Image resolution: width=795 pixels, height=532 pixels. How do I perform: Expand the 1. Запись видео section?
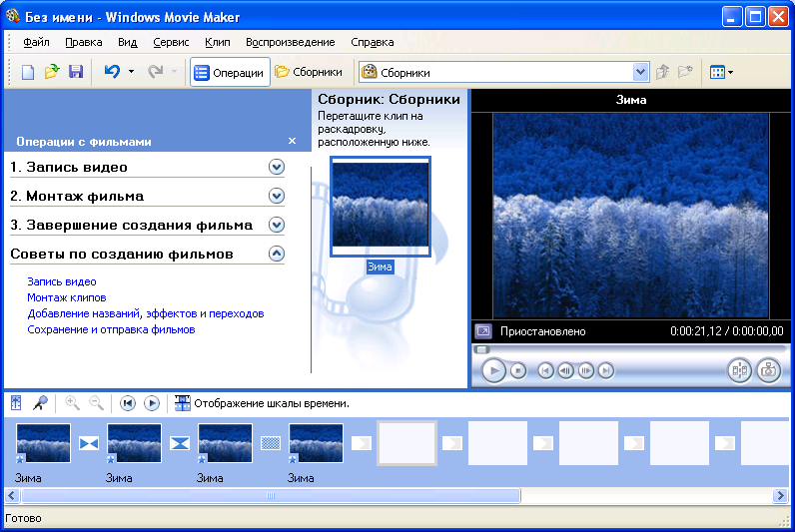tap(277, 167)
